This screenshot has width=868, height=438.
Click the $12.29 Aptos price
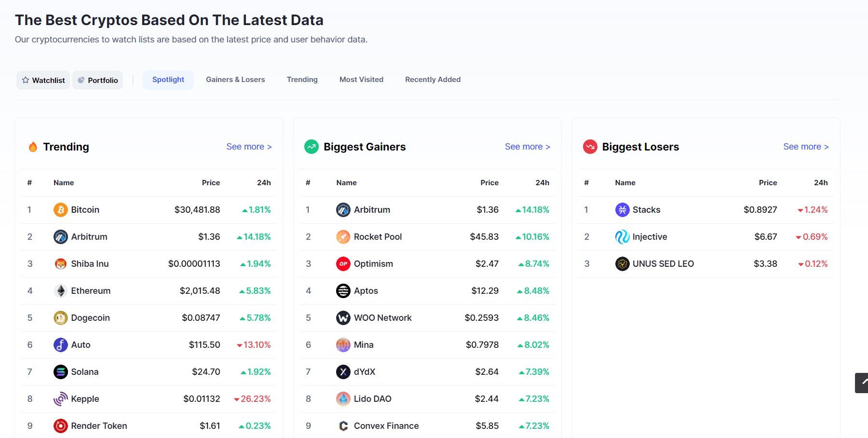tap(485, 291)
